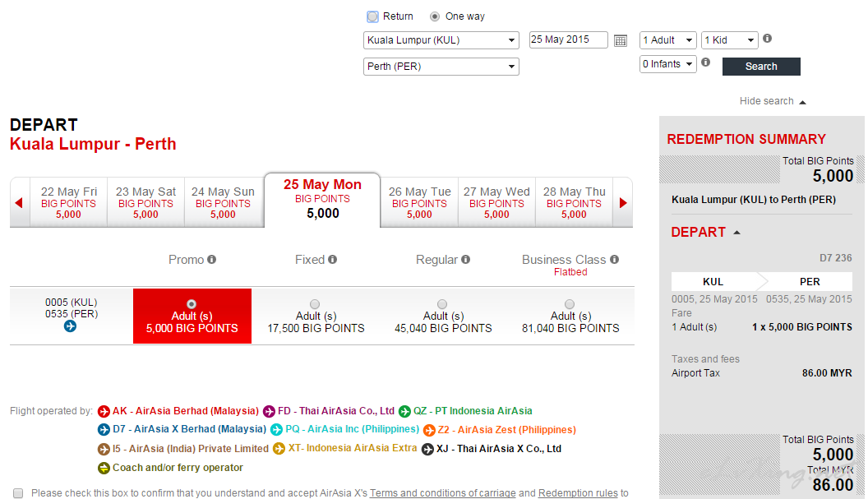
Task: Collapse search panel via Hide search
Action: [773, 101]
